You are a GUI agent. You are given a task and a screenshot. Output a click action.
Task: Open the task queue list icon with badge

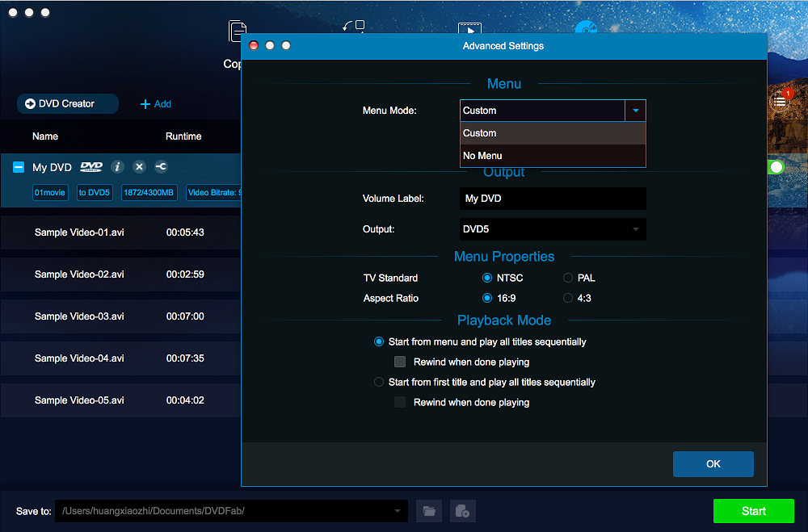[781, 101]
